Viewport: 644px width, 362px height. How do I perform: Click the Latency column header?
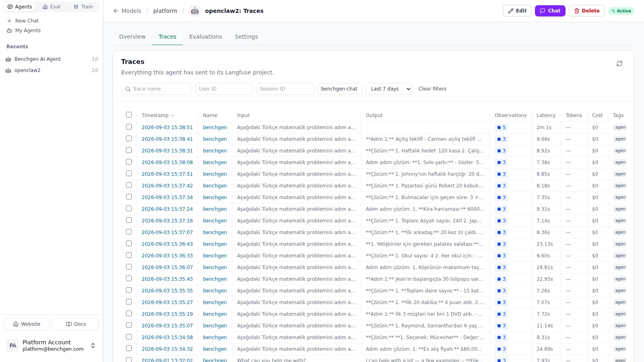pyautogui.click(x=546, y=115)
